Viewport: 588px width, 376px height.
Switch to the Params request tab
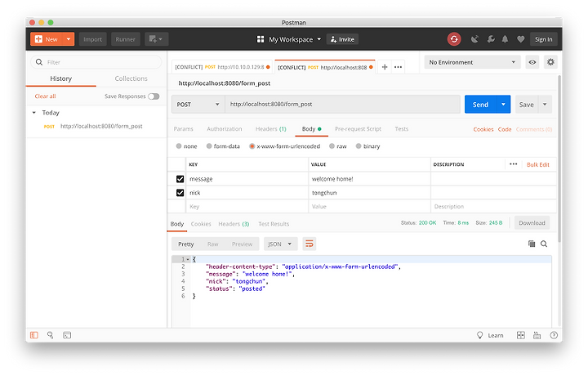184,128
